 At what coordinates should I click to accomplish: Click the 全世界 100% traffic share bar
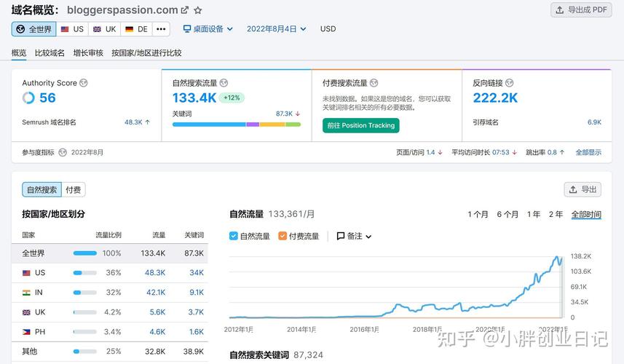(84, 253)
